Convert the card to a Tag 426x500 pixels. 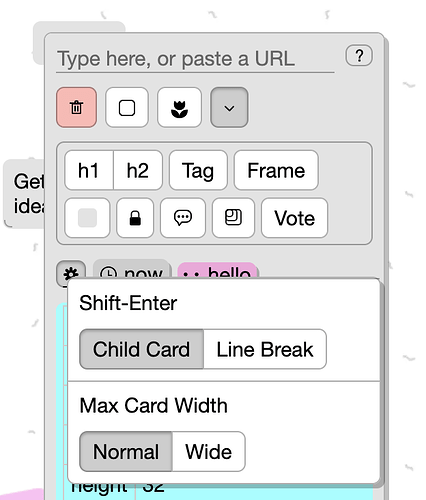pos(198,170)
